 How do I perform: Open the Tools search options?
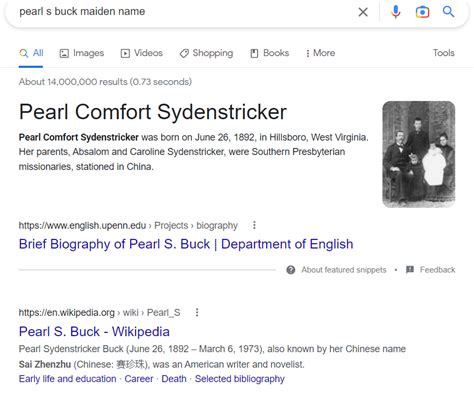coord(443,53)
